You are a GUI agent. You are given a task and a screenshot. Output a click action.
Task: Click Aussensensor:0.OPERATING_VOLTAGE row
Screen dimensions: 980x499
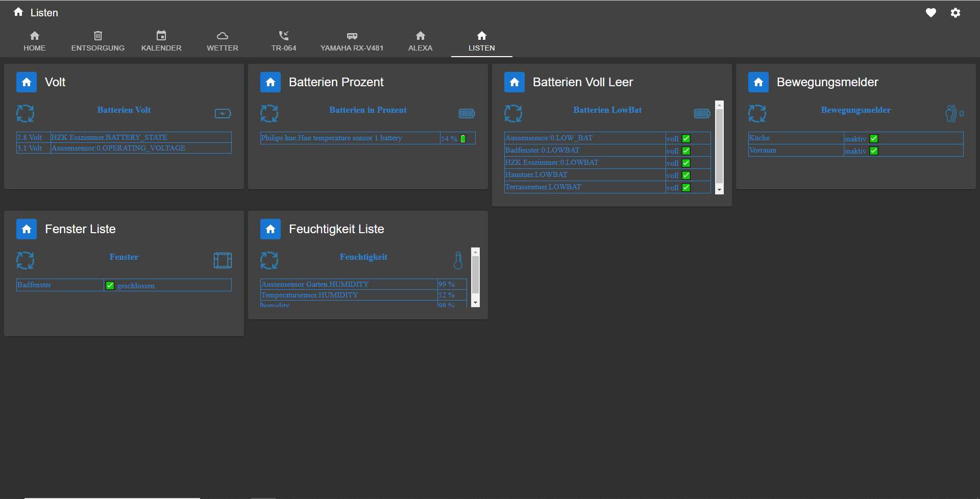[x=124, y=148]
